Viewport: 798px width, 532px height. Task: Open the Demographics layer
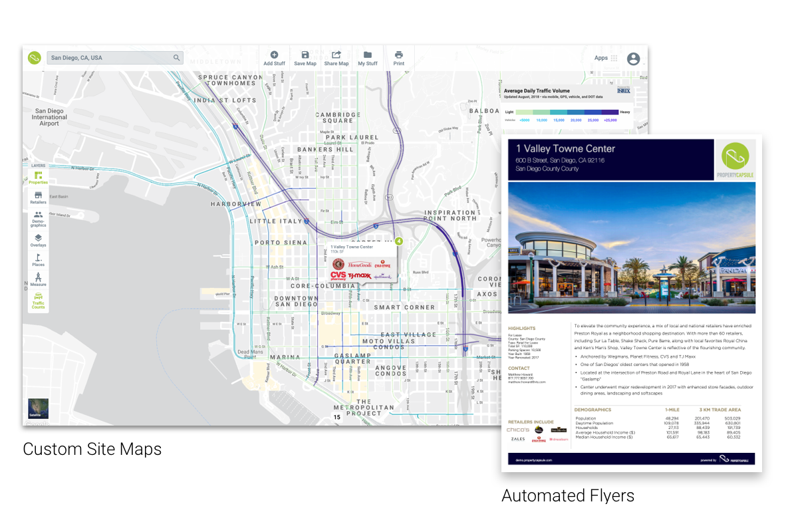38,219
